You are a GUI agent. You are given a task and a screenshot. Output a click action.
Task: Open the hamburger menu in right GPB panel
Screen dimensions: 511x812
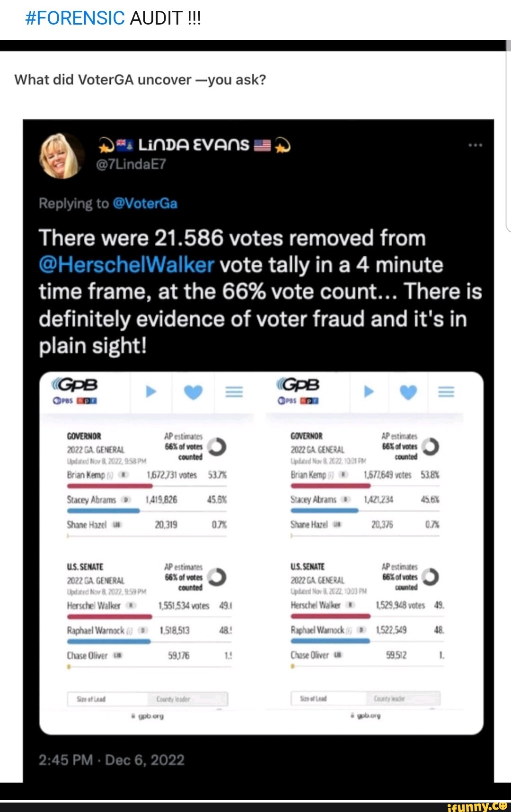[446, 392]
